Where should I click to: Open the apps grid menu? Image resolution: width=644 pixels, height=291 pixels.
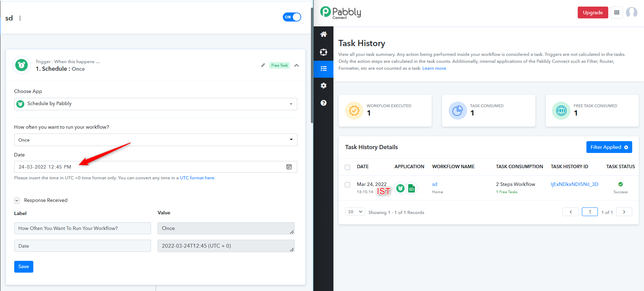click(617, 12)
